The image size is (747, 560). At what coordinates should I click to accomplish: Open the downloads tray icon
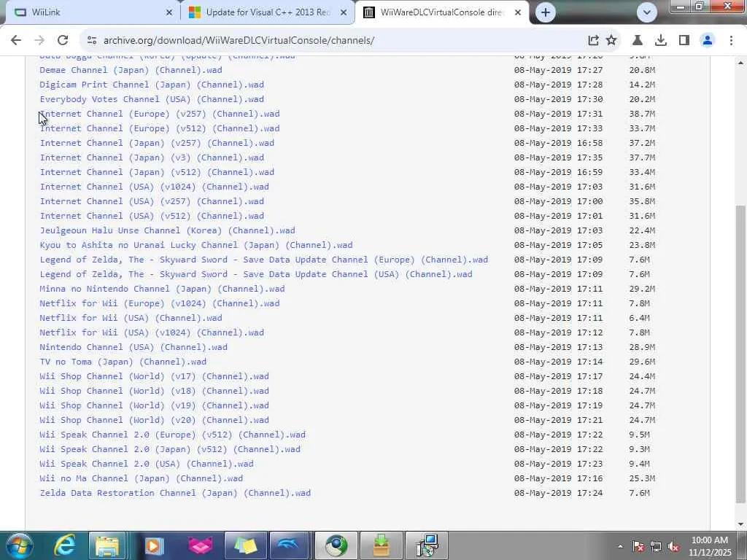pos(661,41)
